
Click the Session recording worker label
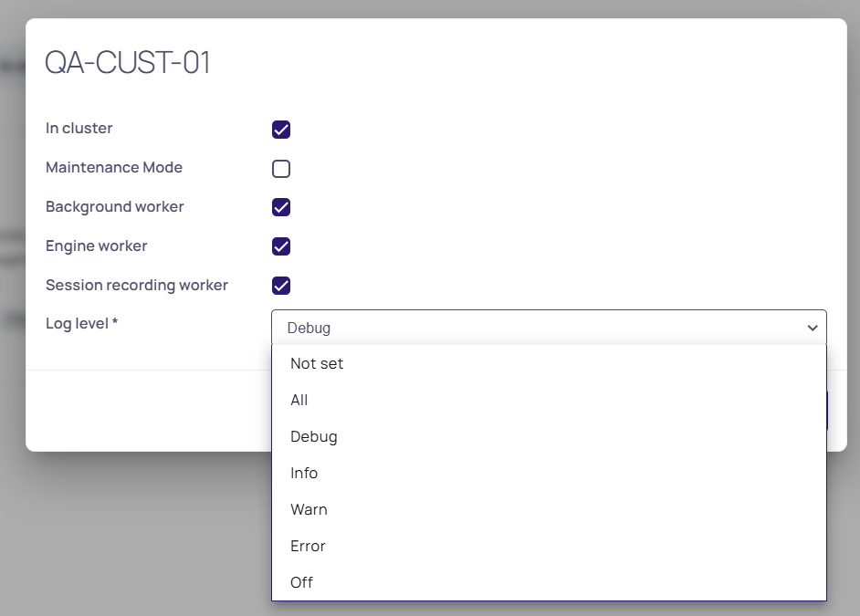(137, 285)
